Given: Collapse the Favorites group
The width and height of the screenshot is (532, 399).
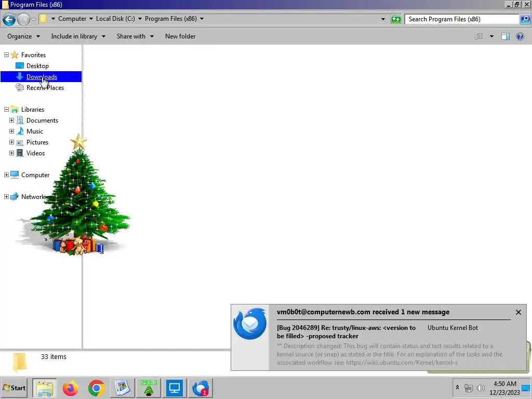Looking at the screenshot, I should coord(6,55).
